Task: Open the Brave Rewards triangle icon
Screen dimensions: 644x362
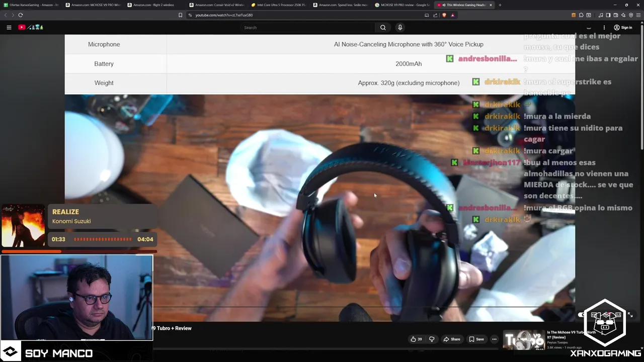Action: click(x=452, y=15)
